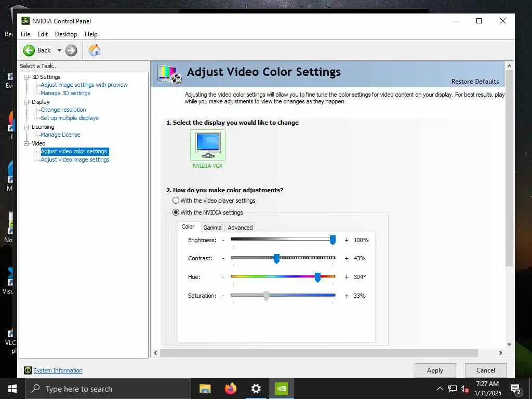Open Set up multiple displays
This screenshot has height=399, width=532.
pos(70,118)
